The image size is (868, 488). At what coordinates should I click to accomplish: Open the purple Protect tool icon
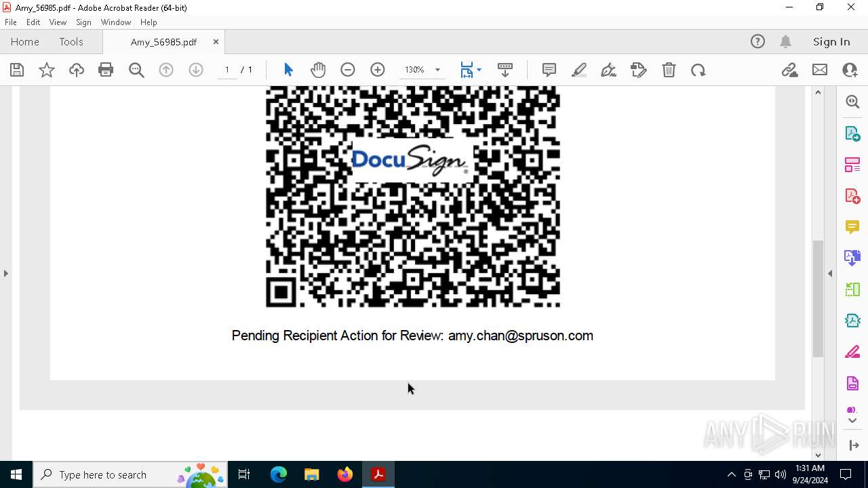coord(852,384)
